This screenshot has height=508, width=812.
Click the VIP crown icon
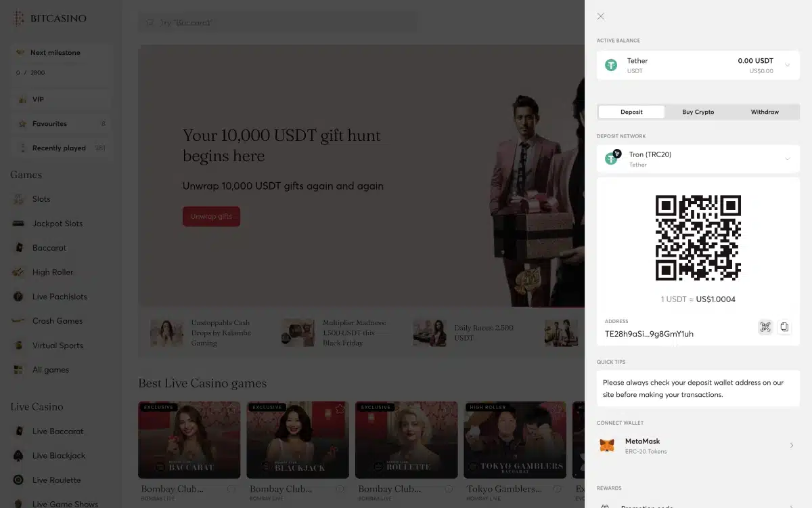(22, 100)
